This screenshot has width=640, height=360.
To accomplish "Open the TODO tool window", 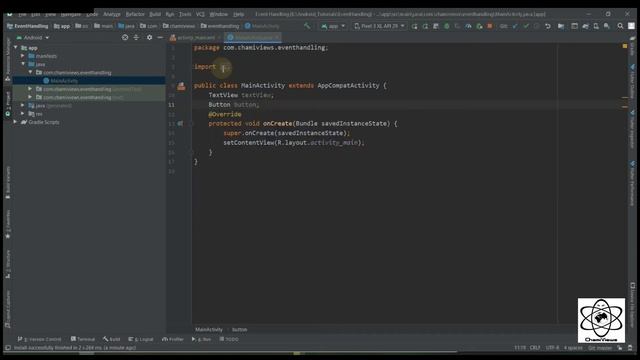I will point(229,339).
